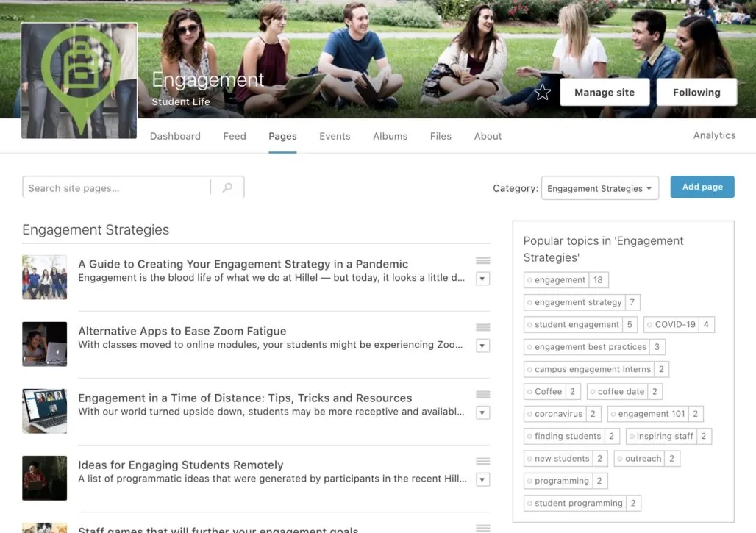Viewport: 756px width, 533px height.
Task: Open the Feed tab
Action: click(235, 137)
